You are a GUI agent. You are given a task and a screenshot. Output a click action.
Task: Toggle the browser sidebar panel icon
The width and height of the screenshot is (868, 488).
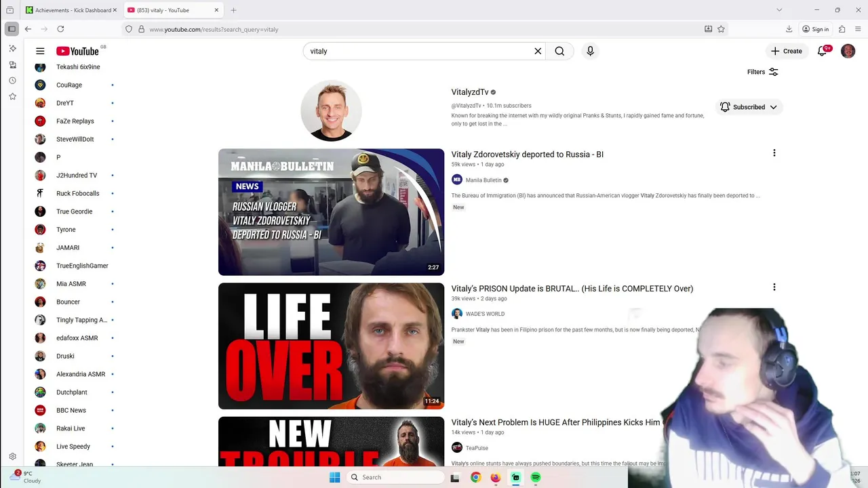(x=12, y=29)
